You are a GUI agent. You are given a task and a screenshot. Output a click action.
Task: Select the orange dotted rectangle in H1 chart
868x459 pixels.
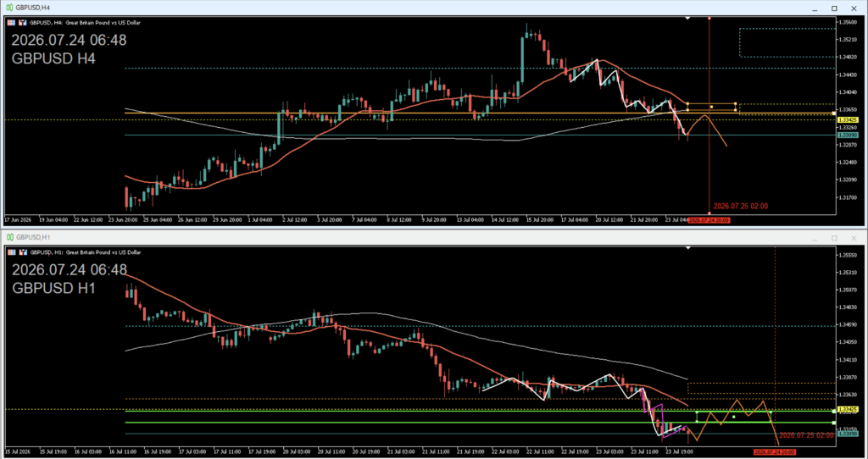click(x=760, y=388)
